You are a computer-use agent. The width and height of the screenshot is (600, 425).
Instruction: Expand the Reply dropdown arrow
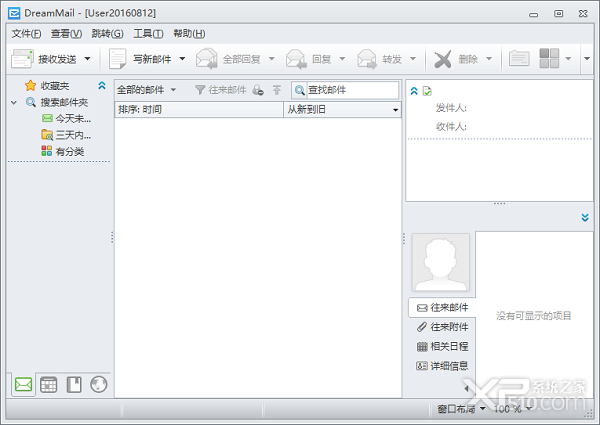point(342,59)
